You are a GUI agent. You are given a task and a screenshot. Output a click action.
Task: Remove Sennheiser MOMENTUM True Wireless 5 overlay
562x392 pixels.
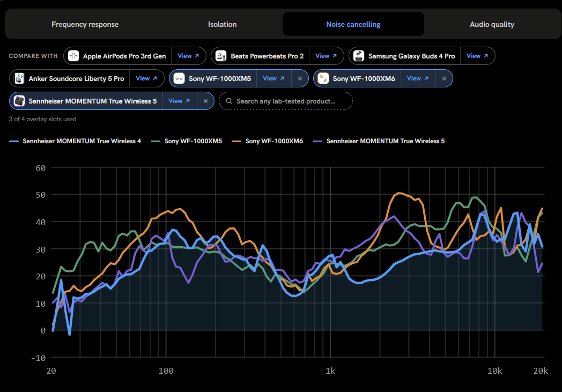(x=205, y=101)
